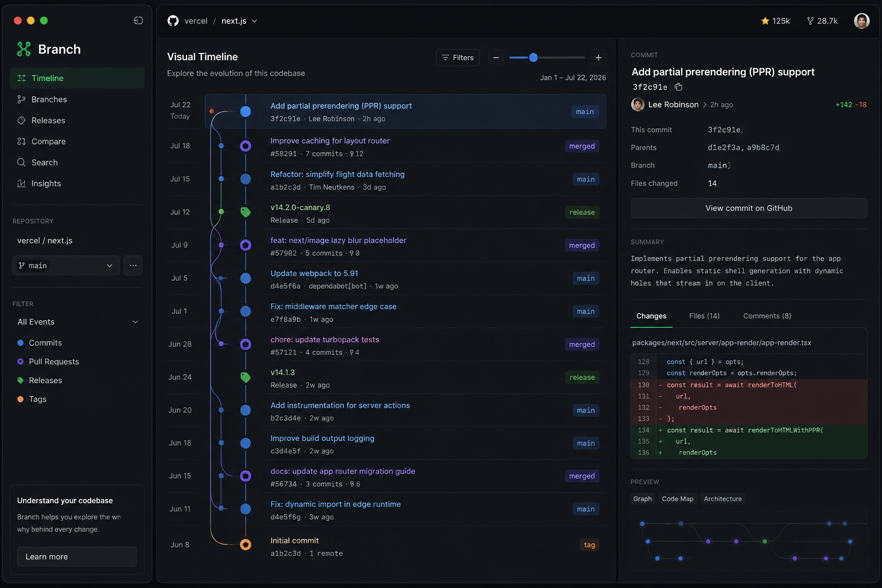Click pull request node for #57902
882x588 pixels.
[245, 245]
